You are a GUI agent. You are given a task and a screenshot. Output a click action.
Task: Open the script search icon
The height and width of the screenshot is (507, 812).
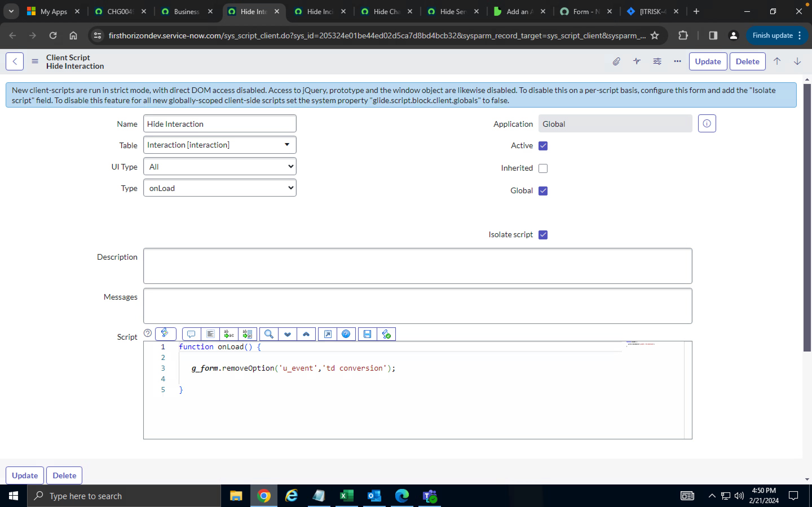coord(268,334)
